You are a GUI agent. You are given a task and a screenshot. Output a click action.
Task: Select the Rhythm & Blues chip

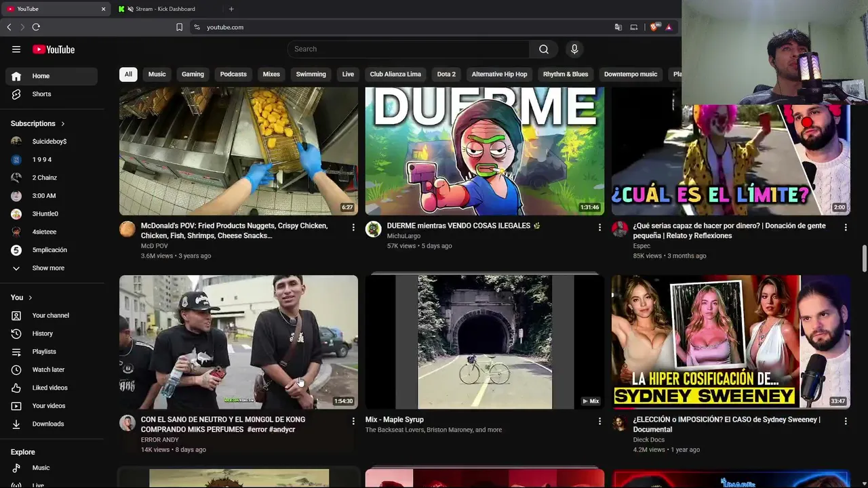click(x=566, y=75)
